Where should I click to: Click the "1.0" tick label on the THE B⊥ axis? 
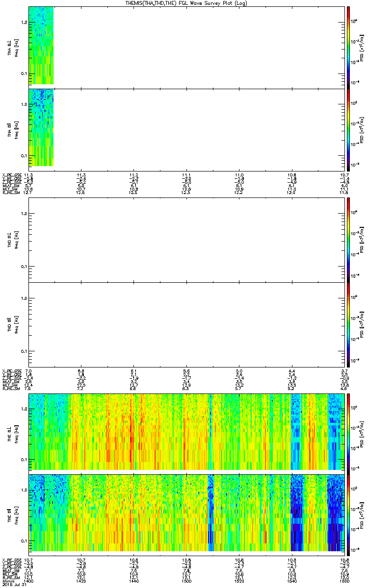[24, 408]
